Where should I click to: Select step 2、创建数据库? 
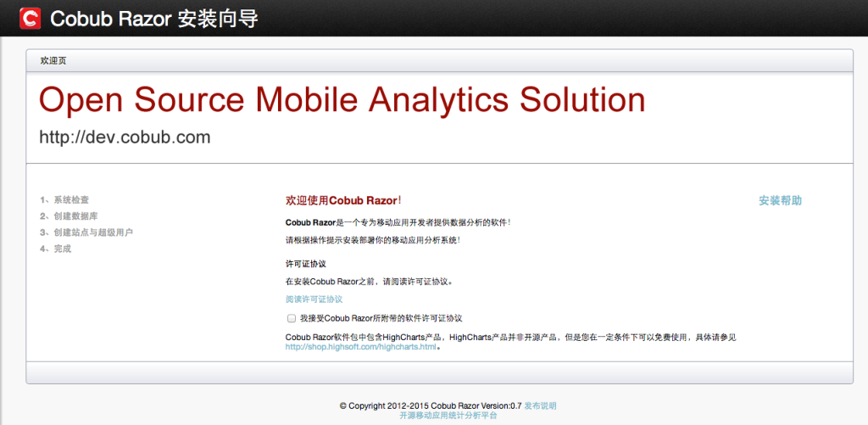click(69, 216)
